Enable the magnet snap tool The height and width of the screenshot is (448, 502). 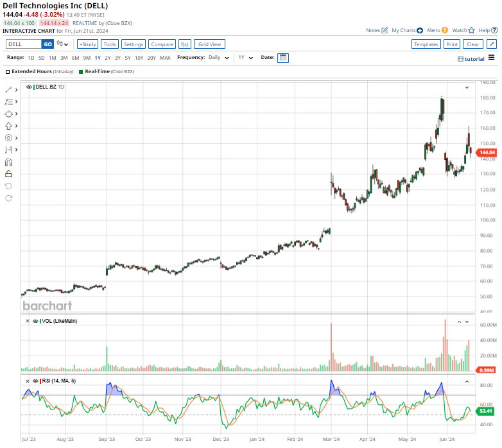coord(8,162)
